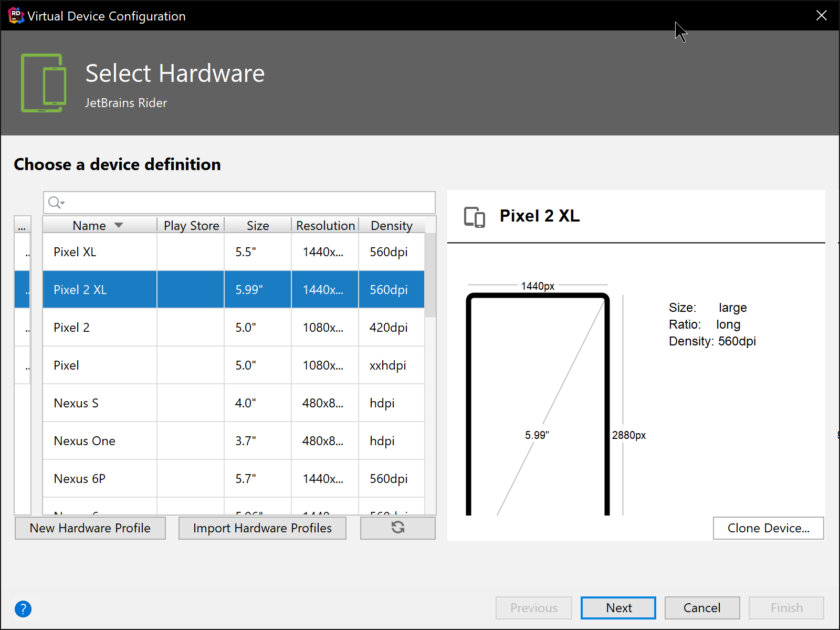Sort devices by the Density column
This screenshot has height=630, width=840.
392,225
